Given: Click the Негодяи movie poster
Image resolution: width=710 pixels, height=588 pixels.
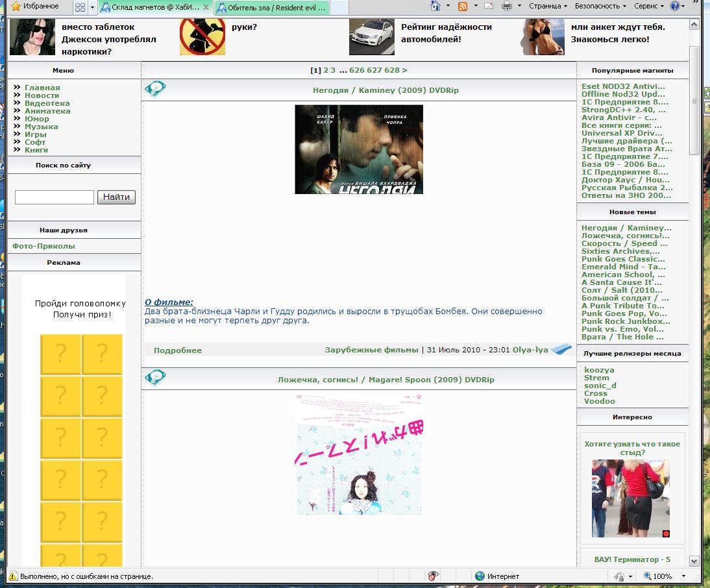Looking at the screenshot, I should click(x=359, y=149).
